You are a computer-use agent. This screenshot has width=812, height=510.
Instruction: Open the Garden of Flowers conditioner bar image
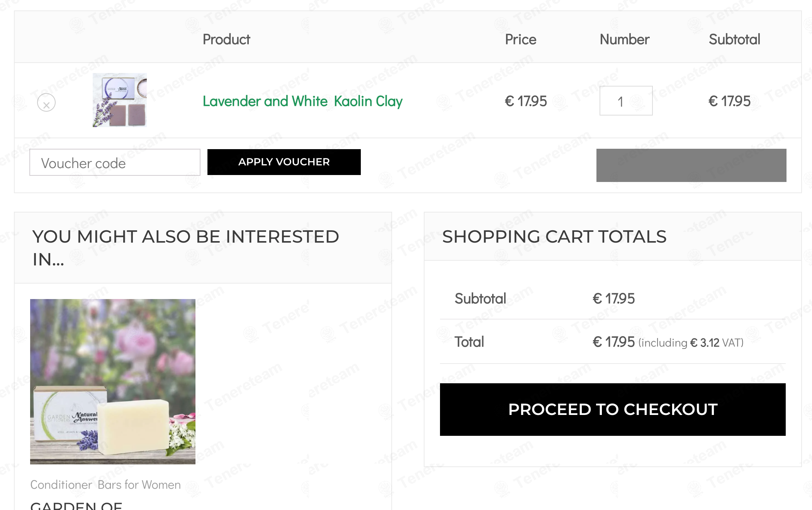click(113, 382)
